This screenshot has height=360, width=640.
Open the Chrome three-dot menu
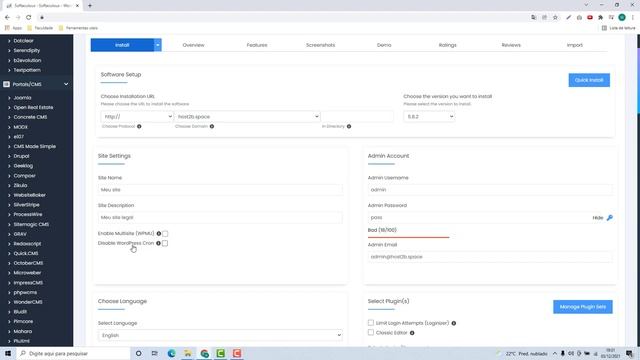[633, 18]
